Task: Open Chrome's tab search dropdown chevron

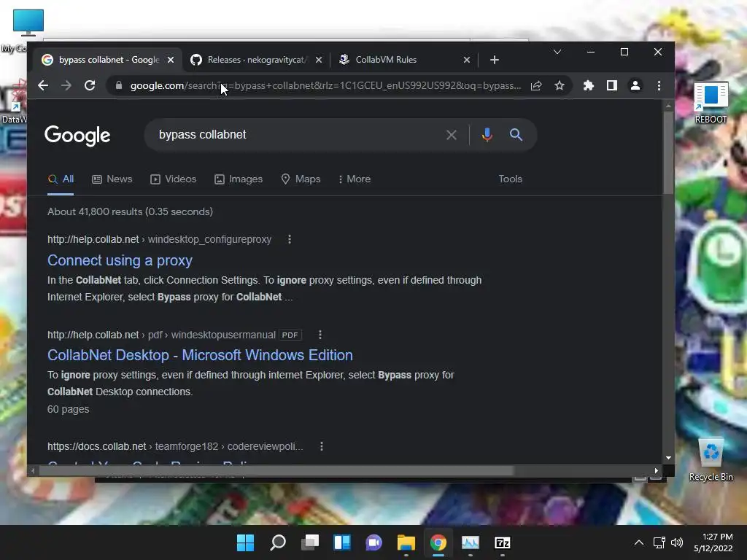Action: point(557,52)
